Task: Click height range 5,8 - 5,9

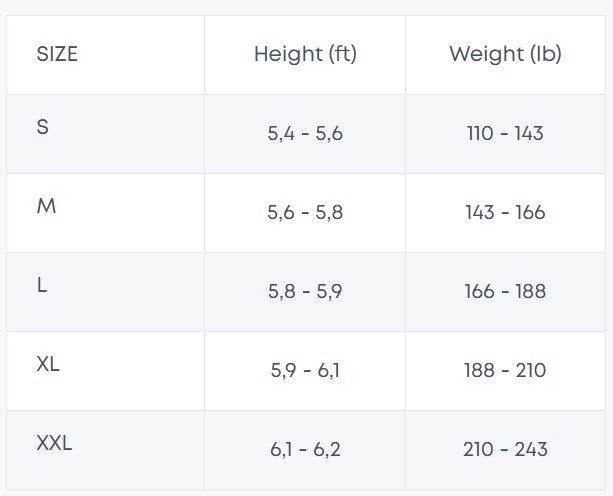Action: point(305,291)
